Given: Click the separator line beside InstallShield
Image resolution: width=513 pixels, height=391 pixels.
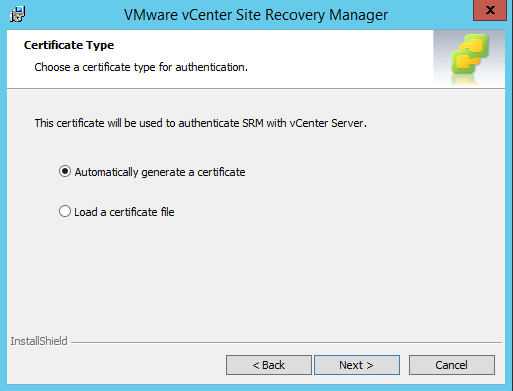Looking at the screenshot, I should tap(286, 342).
